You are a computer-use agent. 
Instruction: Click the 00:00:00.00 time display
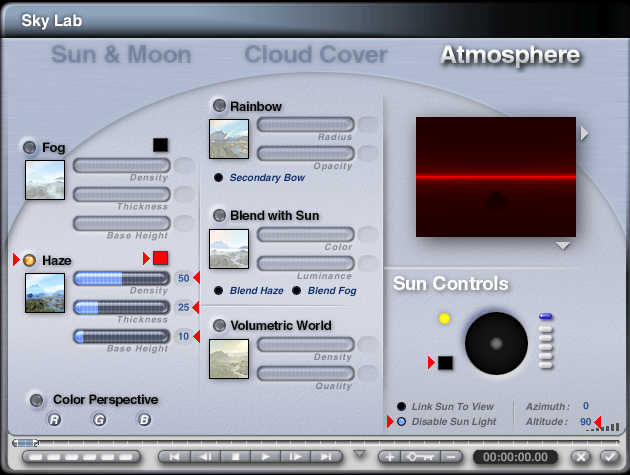click(x=515, y=457)
